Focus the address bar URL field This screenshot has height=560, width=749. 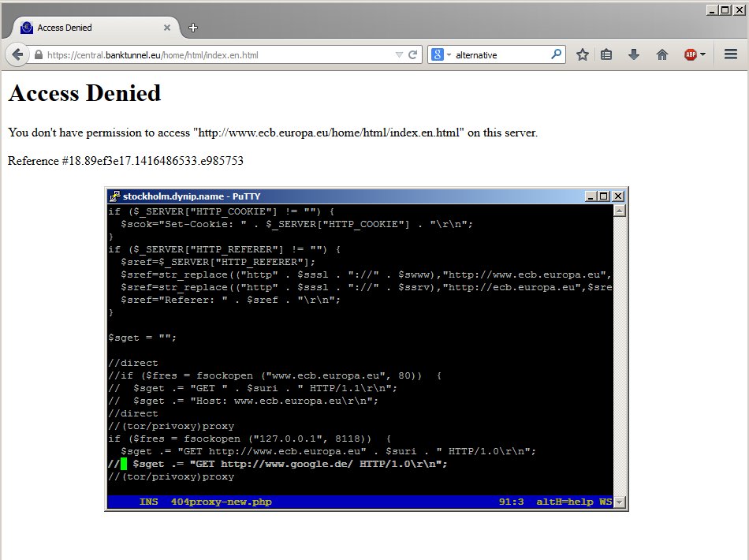coord(220,55)
